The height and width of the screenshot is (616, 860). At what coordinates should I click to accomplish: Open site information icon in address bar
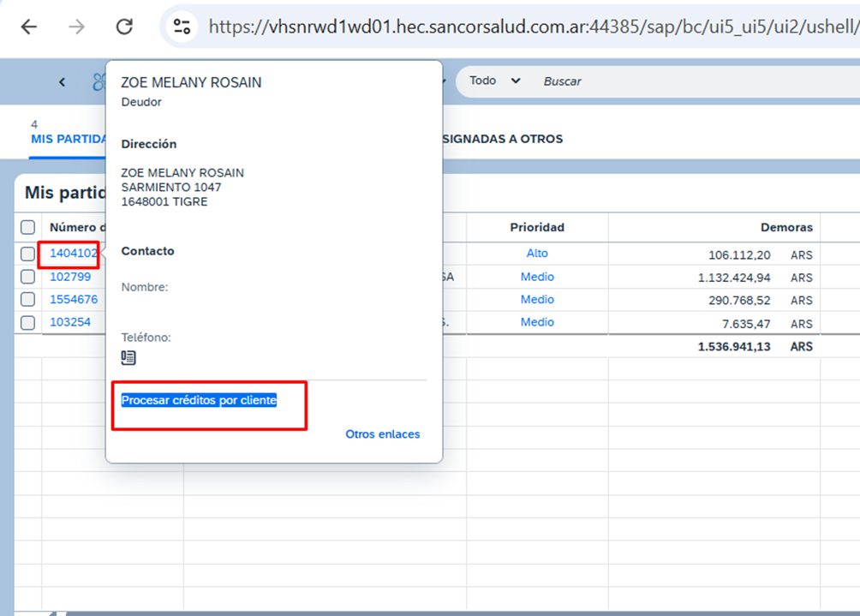click(182, 27)
